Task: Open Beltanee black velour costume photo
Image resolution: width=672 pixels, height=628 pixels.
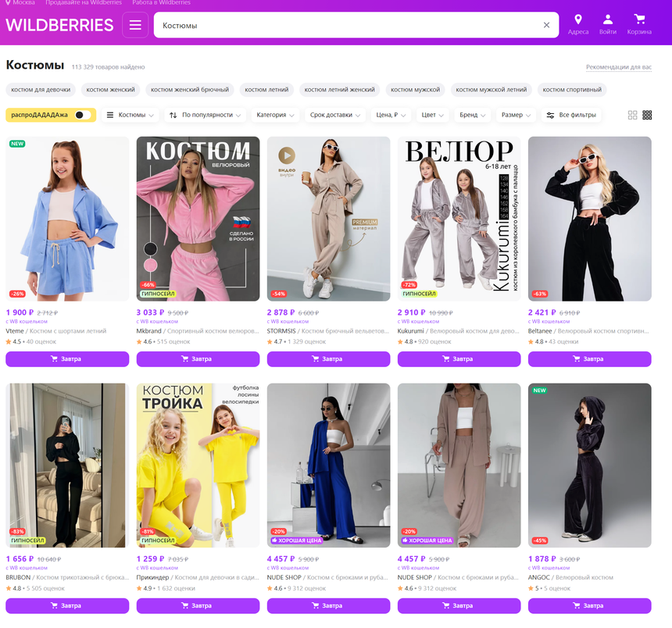Action: 590,219
